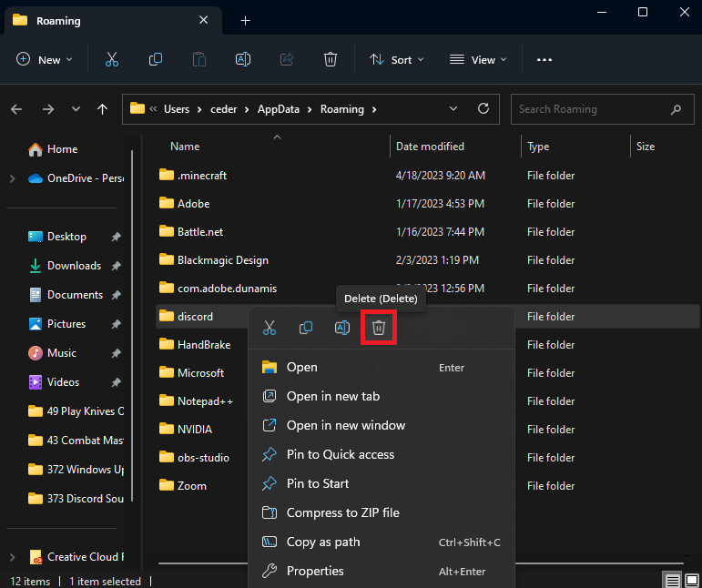Click the toolbar Delete trash icon
This screenshot has width=702, height=588.
[x=331, y=59]
